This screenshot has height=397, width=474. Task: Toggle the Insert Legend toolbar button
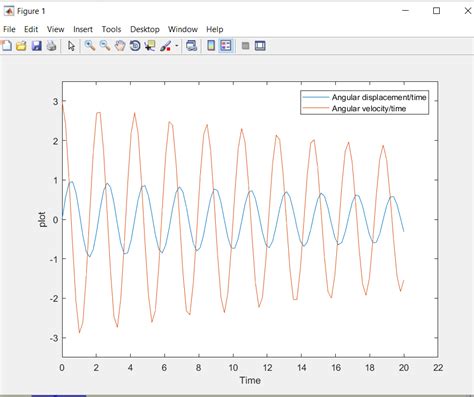[226, 46]
